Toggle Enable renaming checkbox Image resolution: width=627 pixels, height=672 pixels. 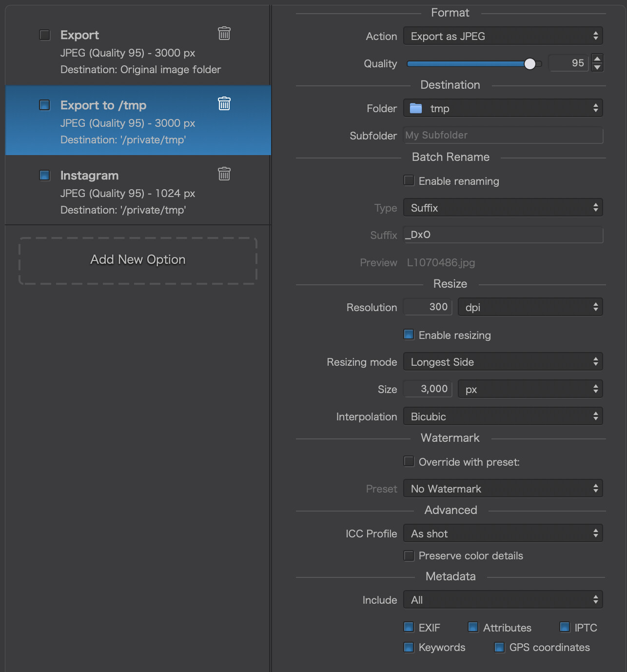[x=409, y=181]
